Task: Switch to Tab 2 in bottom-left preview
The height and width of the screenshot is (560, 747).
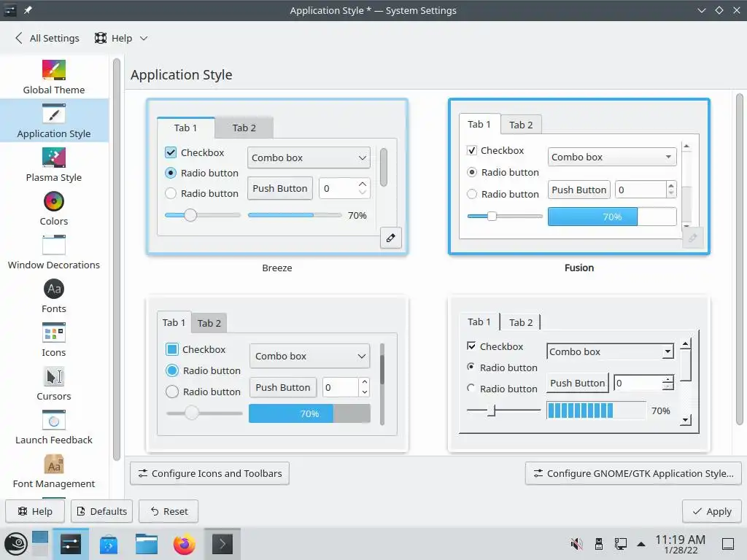Action: pyautogui.click(x=209, y=323)
